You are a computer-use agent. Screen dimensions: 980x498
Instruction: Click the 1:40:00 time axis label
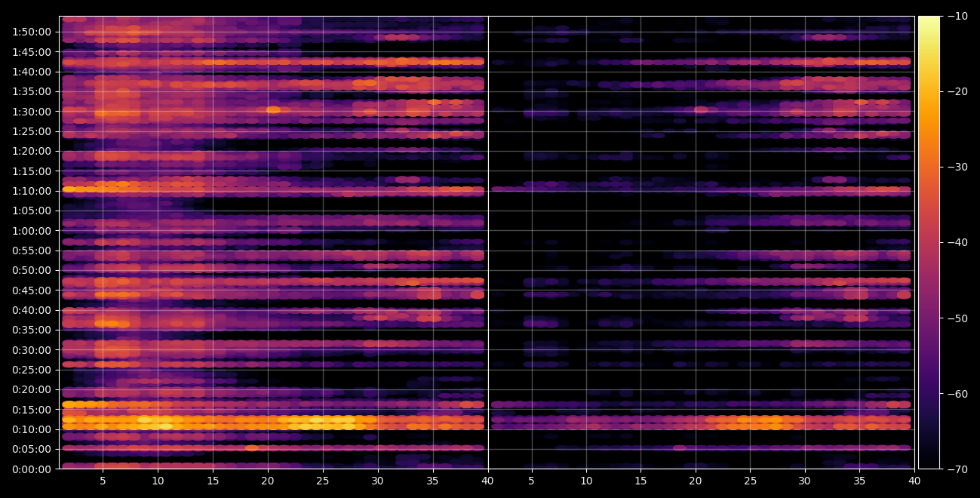(x=32, y=72)
